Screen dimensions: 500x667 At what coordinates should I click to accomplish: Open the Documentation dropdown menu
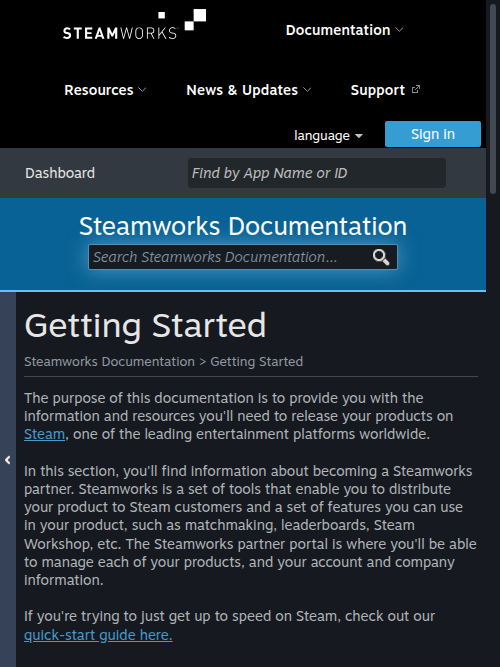(x=344, y=30)
